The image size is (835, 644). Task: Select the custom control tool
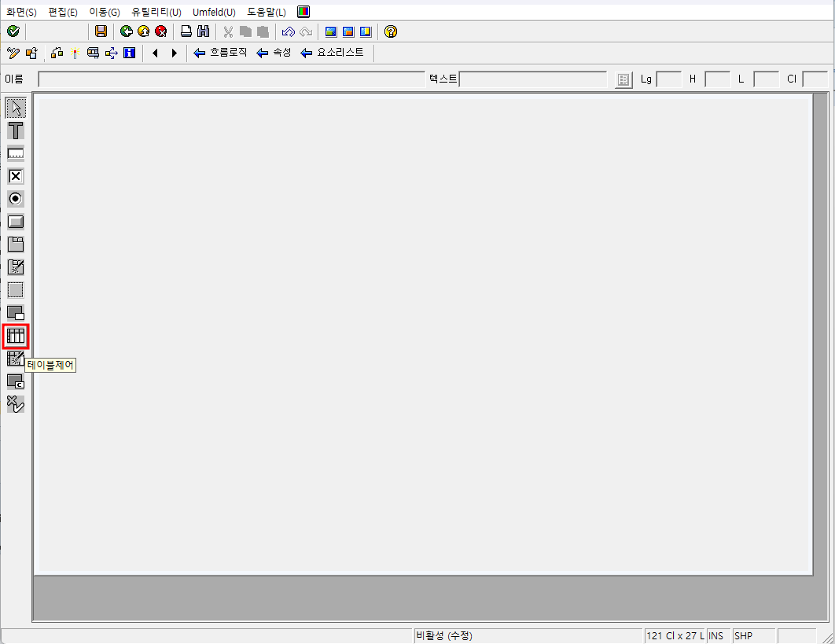pyautogui.click(x=16, y=381)
